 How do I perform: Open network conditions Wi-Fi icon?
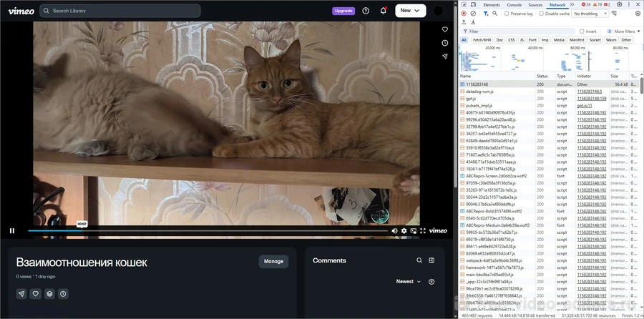[x=614, y=14]
